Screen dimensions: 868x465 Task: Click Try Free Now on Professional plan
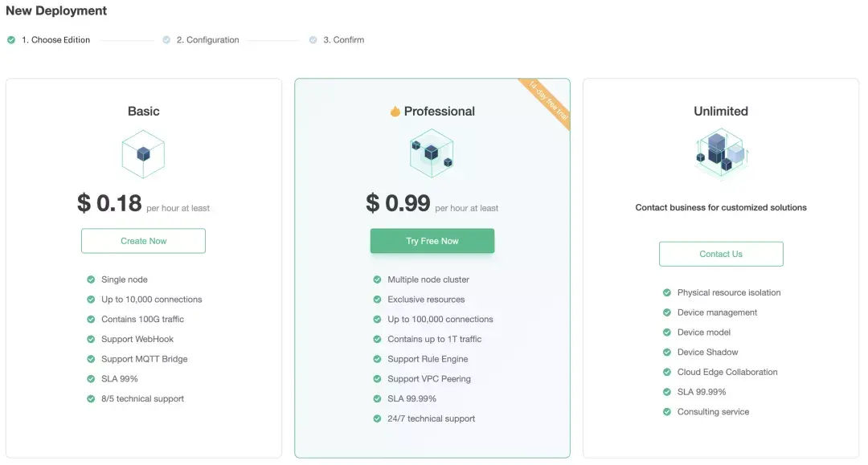point(432,240)
